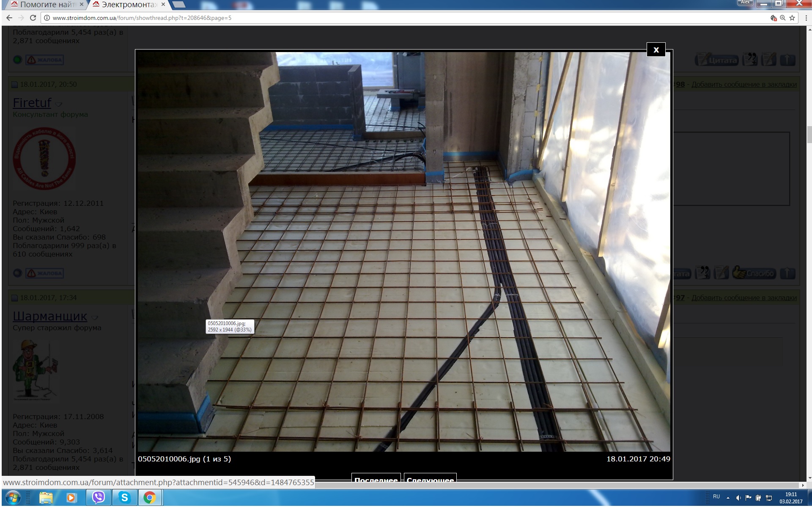Add post #98 to bookmarks link
The image size is (812, 508).
(x=744, y=84)
